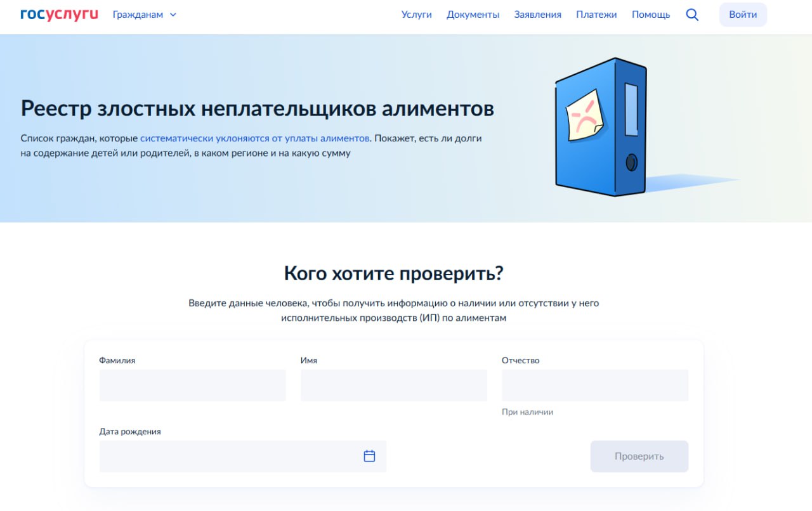The height and width of the screenshot is (511, 812).
Task: Click the Дата рождения date field
Action: [x=228, y=456]
